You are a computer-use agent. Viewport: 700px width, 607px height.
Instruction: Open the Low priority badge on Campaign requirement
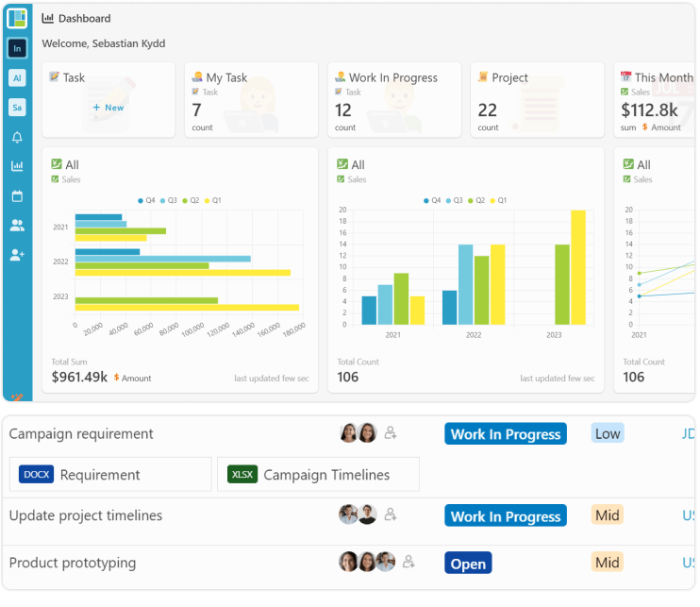point(608,433)
